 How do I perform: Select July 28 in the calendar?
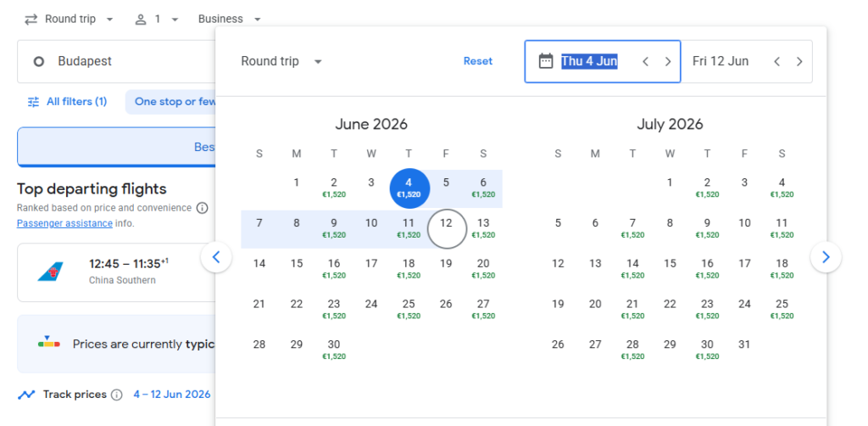(x=632, y=350)
